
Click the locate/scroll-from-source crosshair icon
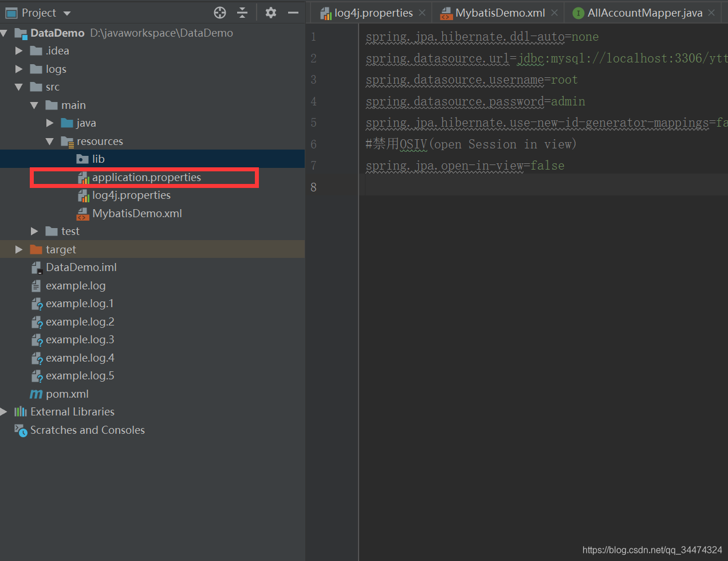point(220,13)
